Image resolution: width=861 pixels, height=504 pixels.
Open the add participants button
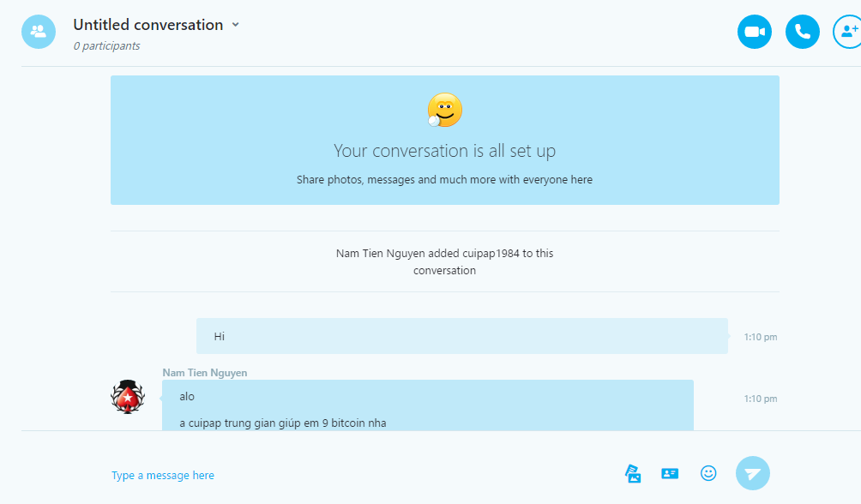click(x=848, y=32)
